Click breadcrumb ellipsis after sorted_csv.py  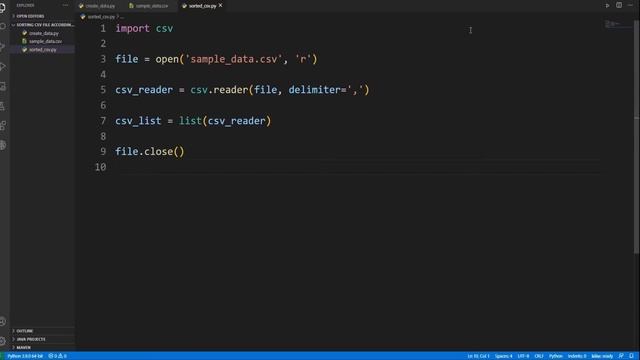point(122,17)
